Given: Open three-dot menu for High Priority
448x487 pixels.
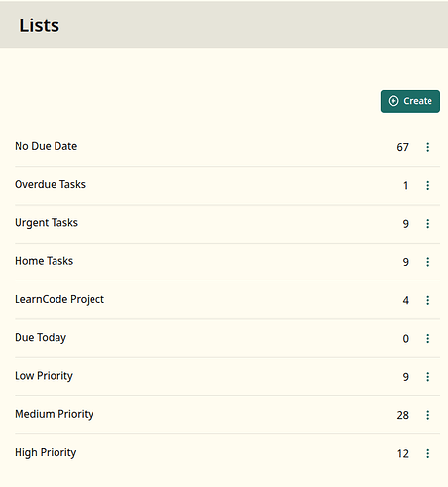Looking at the screenshot, I should point(428,453).
